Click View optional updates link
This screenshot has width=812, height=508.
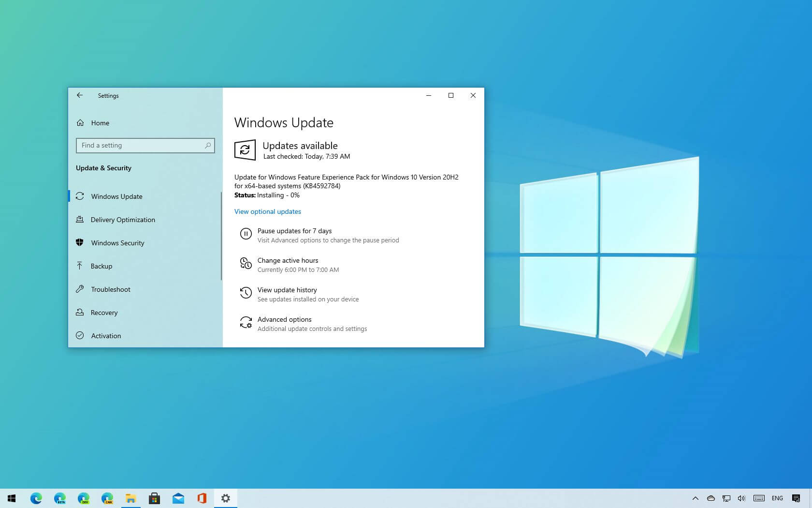pyautogui.click(x=268, y=211)
